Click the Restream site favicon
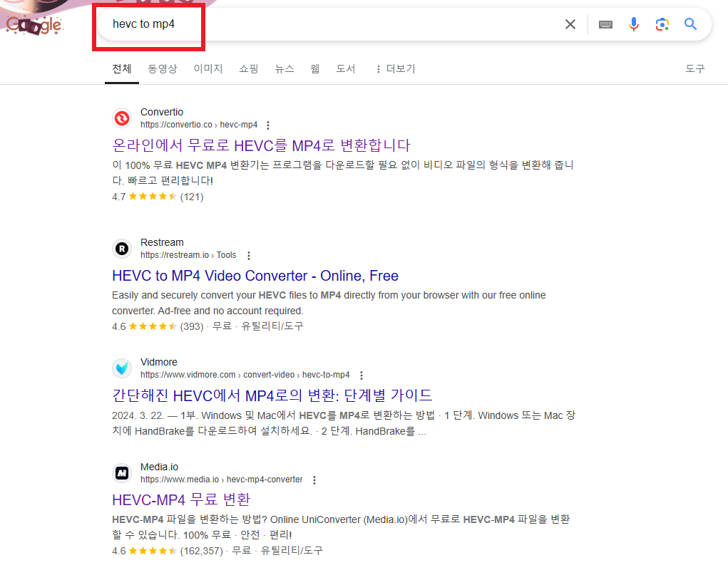This screenshot has width=728, height=575. [122, 249]
